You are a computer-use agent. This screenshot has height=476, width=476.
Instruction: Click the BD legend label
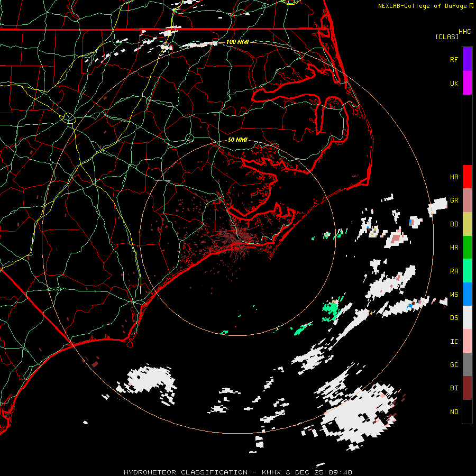coord(454,224)
